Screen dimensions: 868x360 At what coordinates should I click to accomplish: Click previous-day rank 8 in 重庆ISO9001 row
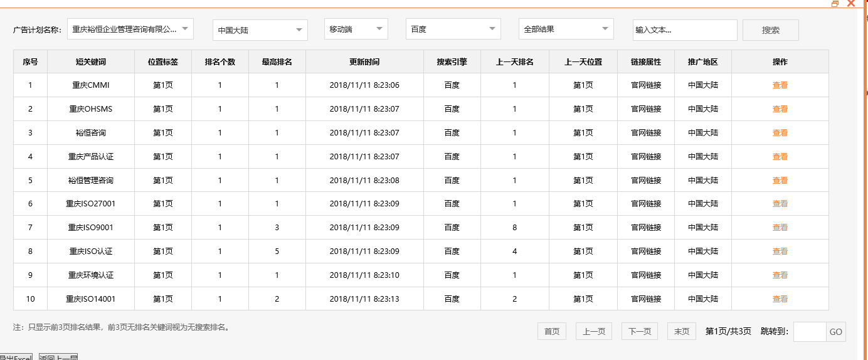[515, 228]
